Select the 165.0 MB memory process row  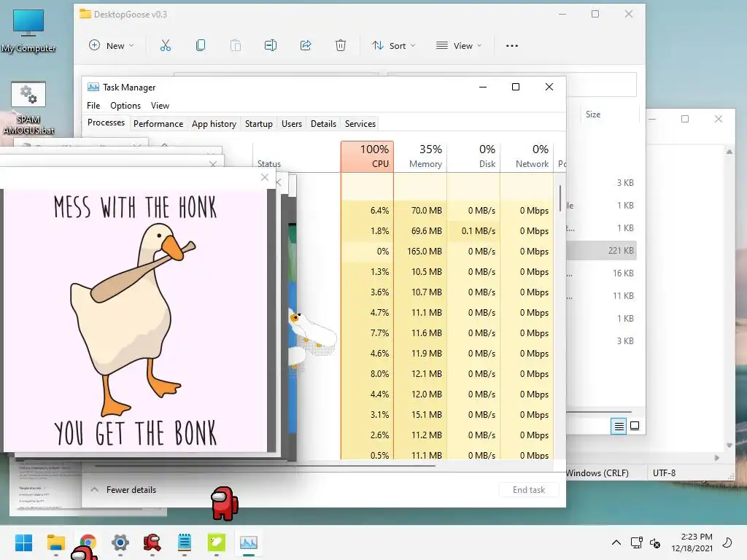(x=425, y=252)
